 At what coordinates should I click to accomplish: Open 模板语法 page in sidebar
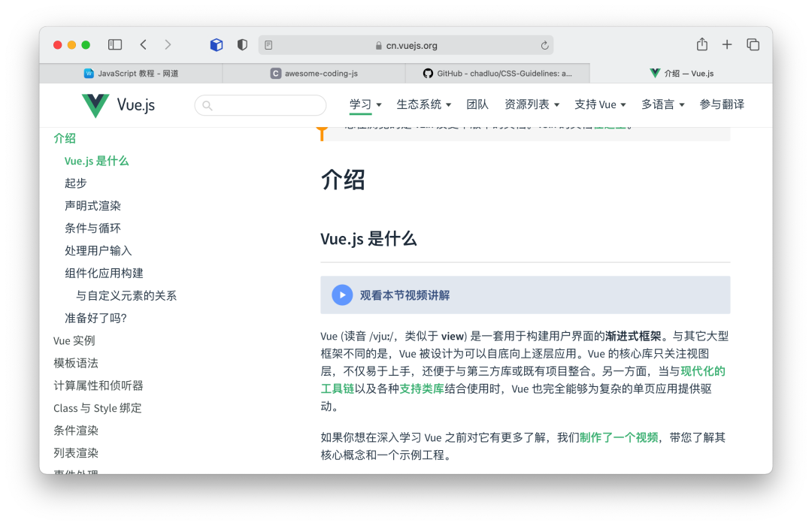76,363
